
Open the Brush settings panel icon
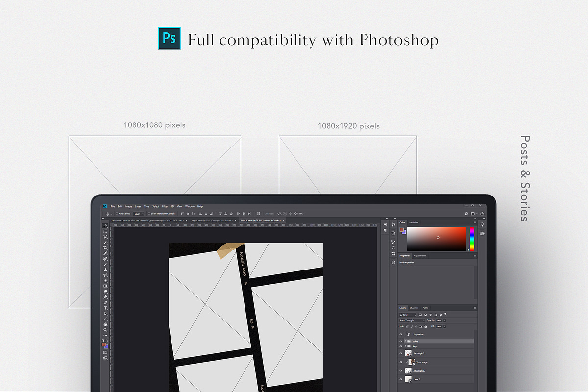click(393, 242)
